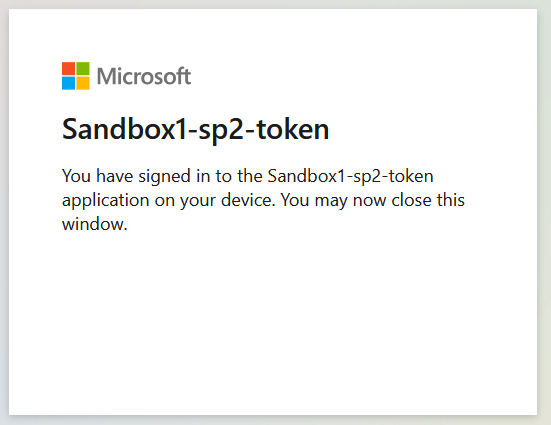Click the green square in Microsoft logo
Screen dimensions: 551x425
click(x=83, y=69)
